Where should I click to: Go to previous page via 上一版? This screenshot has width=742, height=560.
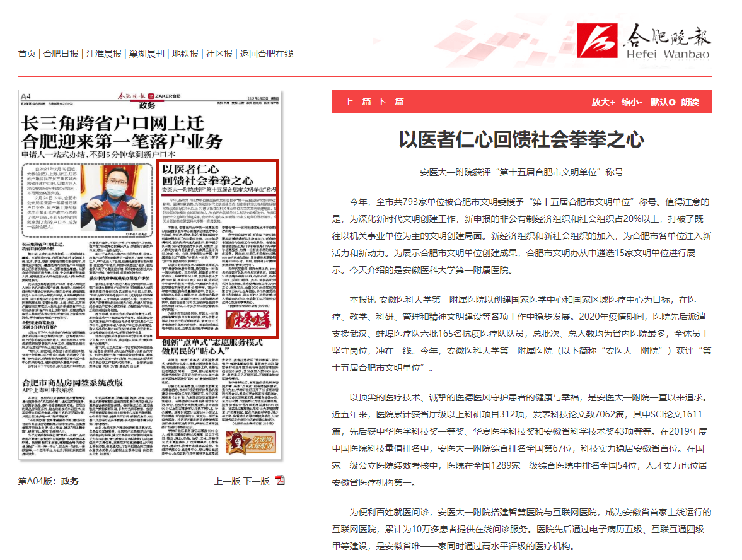coord(228,481)
